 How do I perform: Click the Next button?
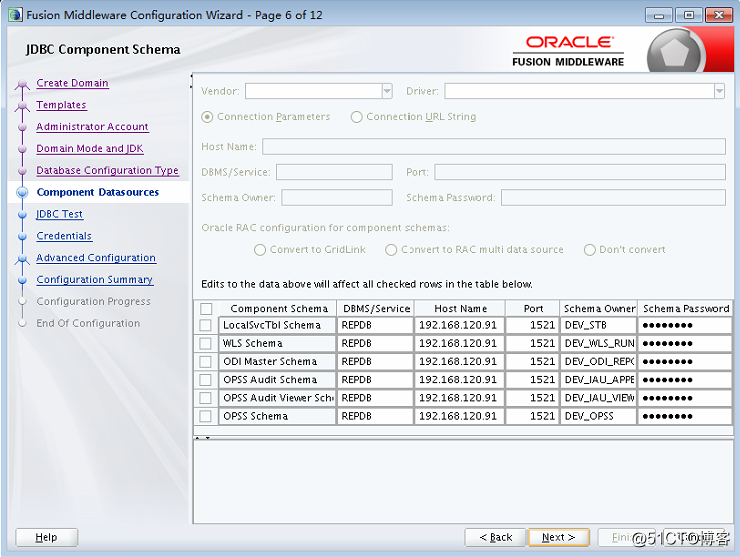click(x=559, y=537)
